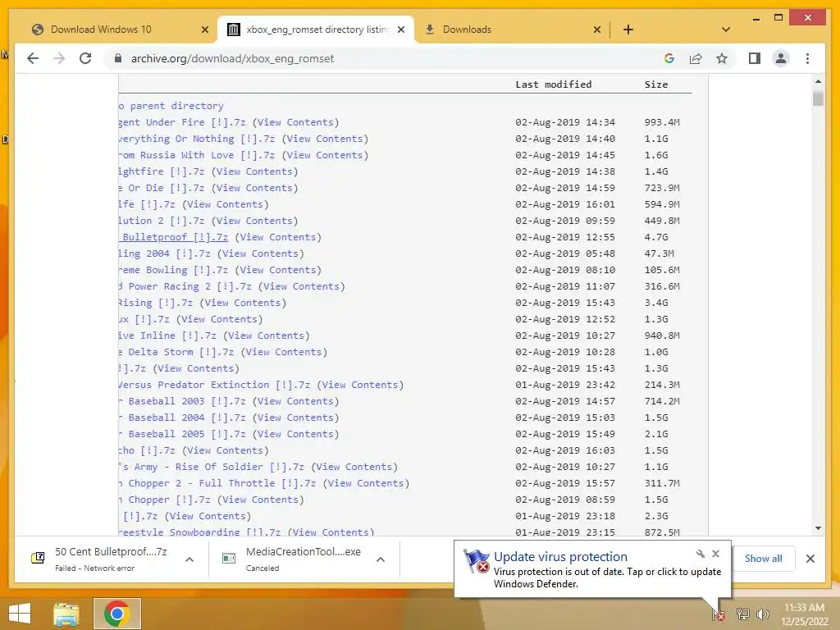Open the Everything Or Nothing 7z link
Image resolution: width=840 pixels, height=630 pixels.
tap(197, 139)
